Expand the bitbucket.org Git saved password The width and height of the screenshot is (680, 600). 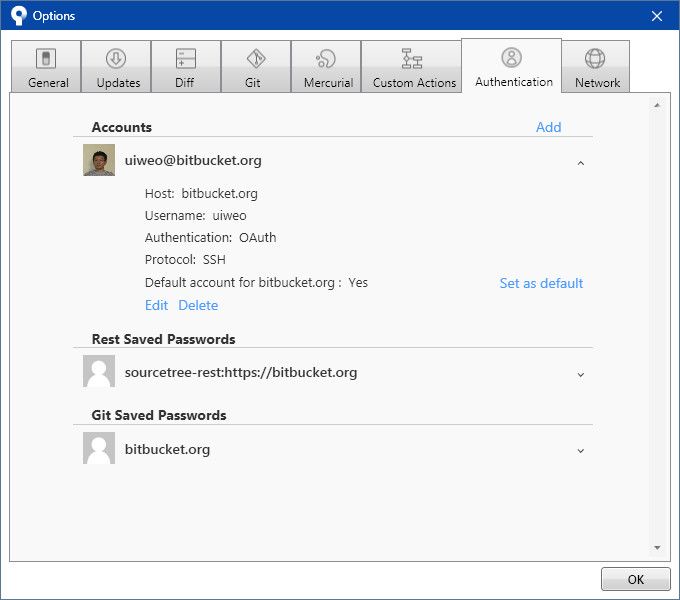[581, 451]
